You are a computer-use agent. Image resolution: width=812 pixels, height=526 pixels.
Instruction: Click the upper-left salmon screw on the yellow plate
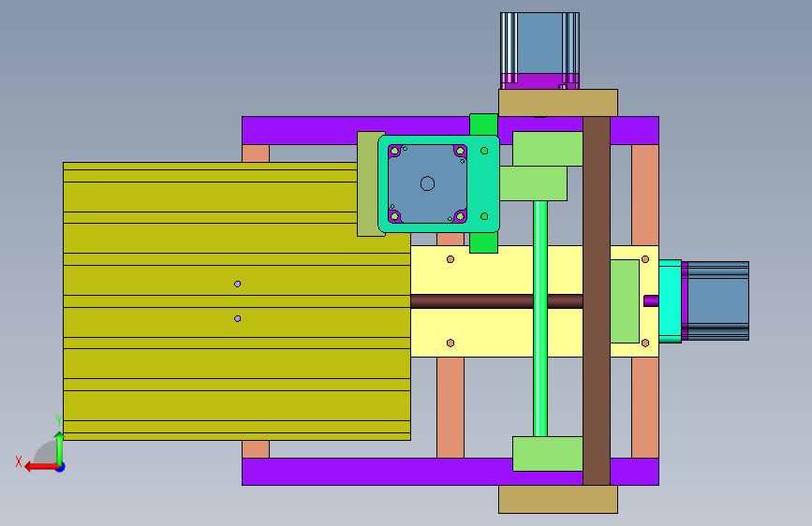(x=450, y=259)
